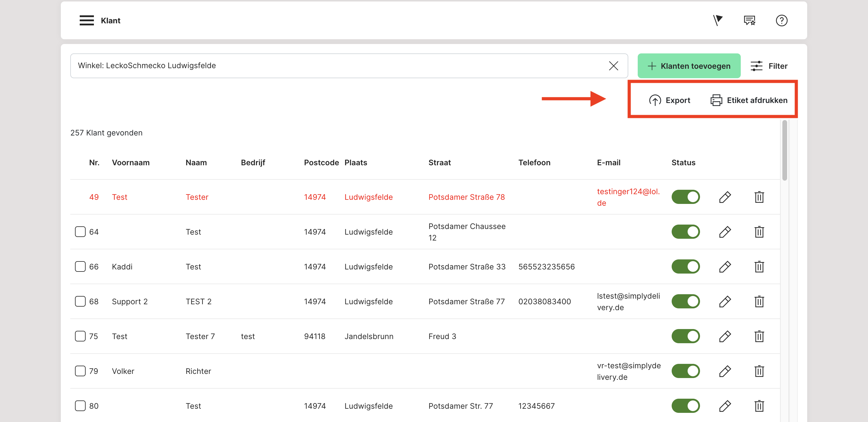Click Klanten toevoegen button
This screenshot has width=868, height=422.
(689, 66)
